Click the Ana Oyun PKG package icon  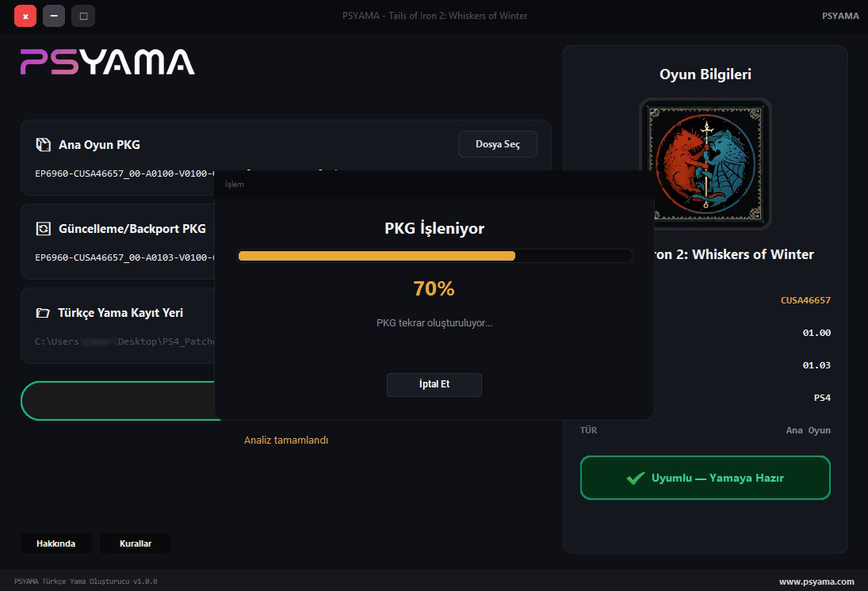[43, 144]
